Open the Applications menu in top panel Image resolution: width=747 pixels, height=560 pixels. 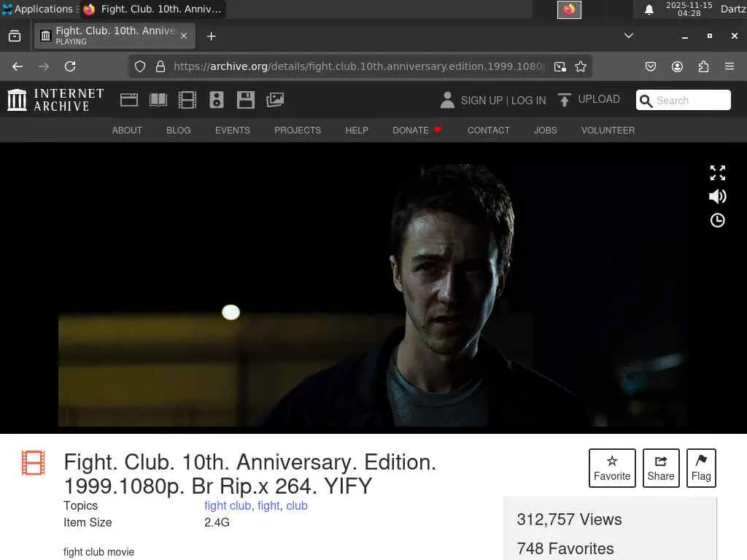[x=40, y=9]
